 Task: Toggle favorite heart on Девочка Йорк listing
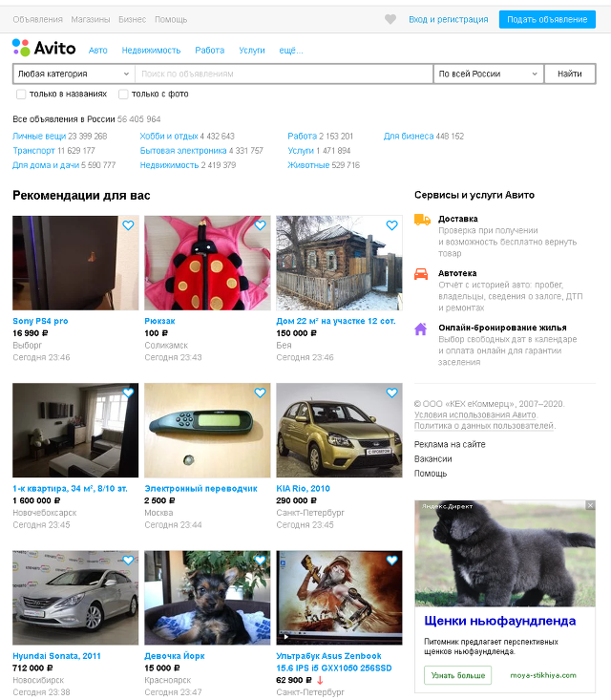tap(260, 561)
